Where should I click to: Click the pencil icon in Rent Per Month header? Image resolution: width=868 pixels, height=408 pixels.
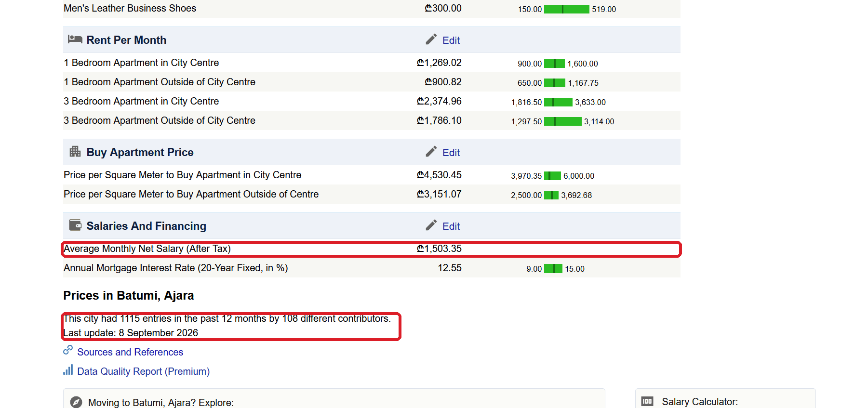[431, 39]
